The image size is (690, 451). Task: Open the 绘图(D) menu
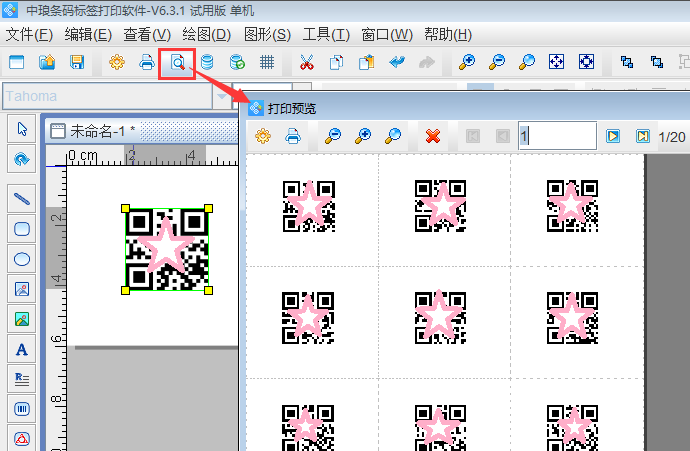coord(206,34)
